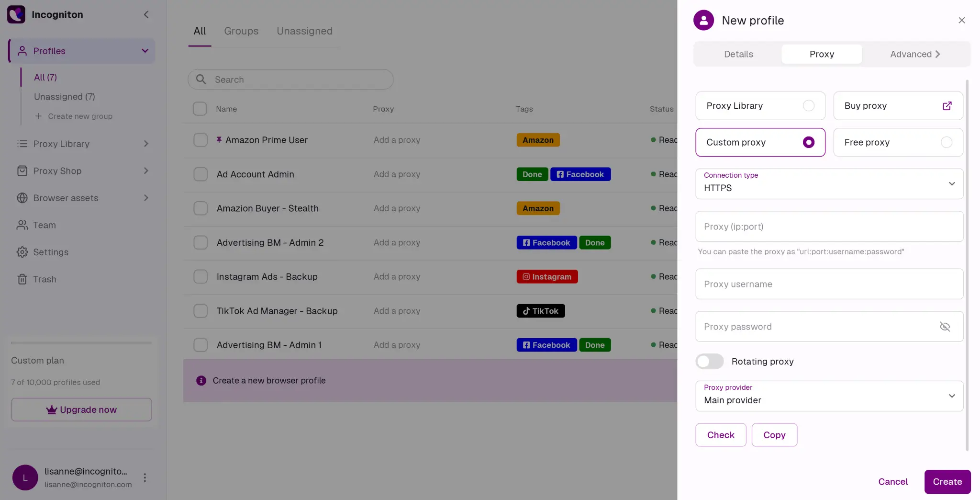Click the Check proxy button
The height and width of the screenshot is (500, 980).
(x=721, y=435)
